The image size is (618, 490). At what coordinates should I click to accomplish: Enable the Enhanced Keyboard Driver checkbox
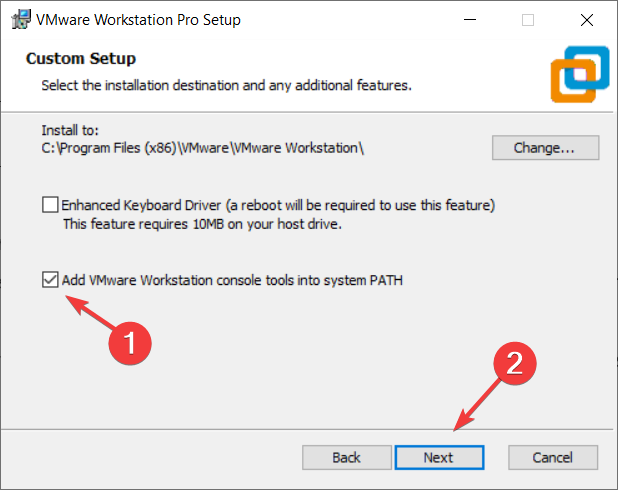(50, 205)
